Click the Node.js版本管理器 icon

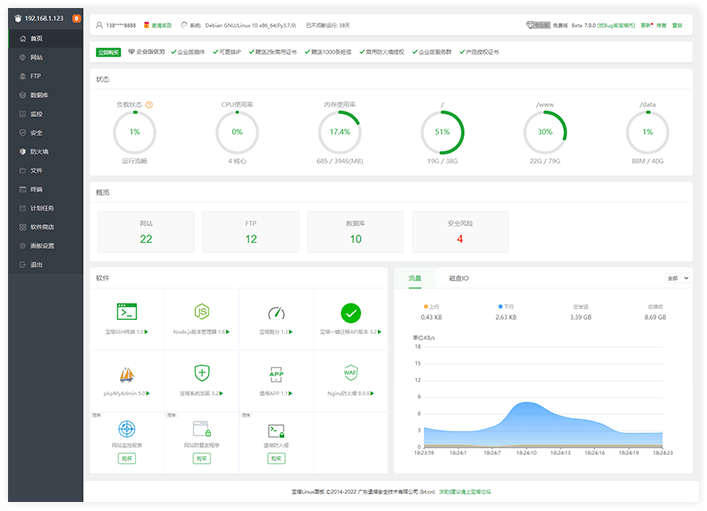click(x=202, y=312)
